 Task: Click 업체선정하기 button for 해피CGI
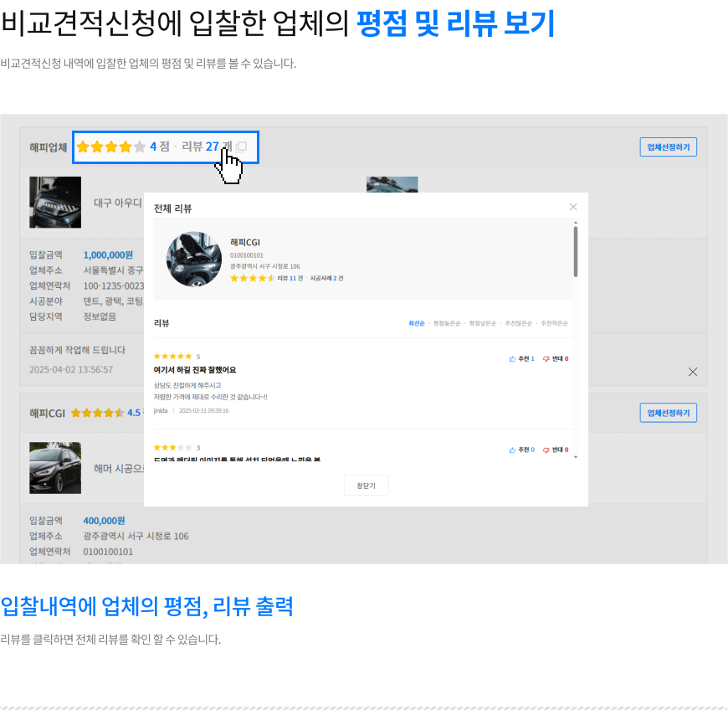tap(668, 413)
